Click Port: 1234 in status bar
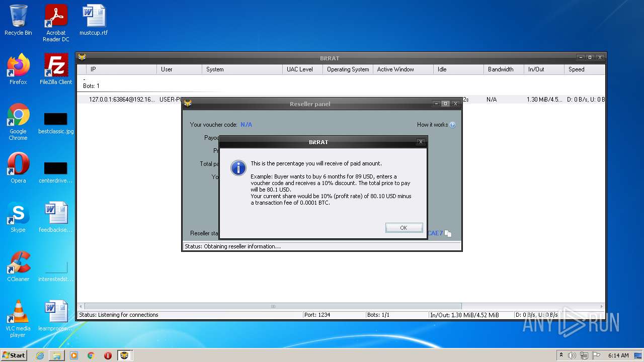 pyautogui.click(x=317, y=315)
